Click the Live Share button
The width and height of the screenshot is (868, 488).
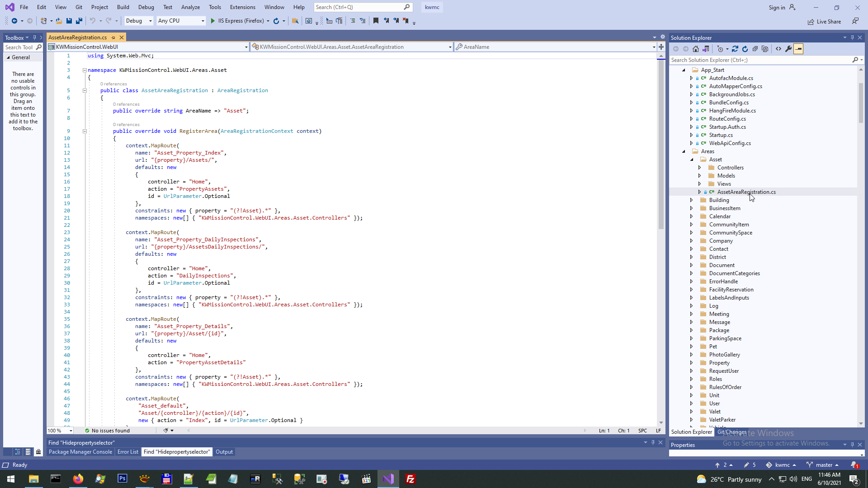(x=825, y=22)
